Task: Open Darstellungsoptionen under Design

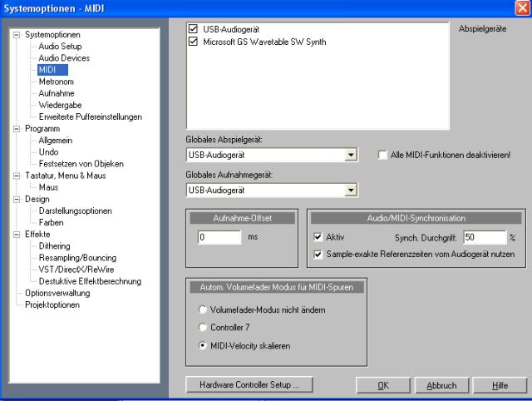Action: click(x=75, y=210)
